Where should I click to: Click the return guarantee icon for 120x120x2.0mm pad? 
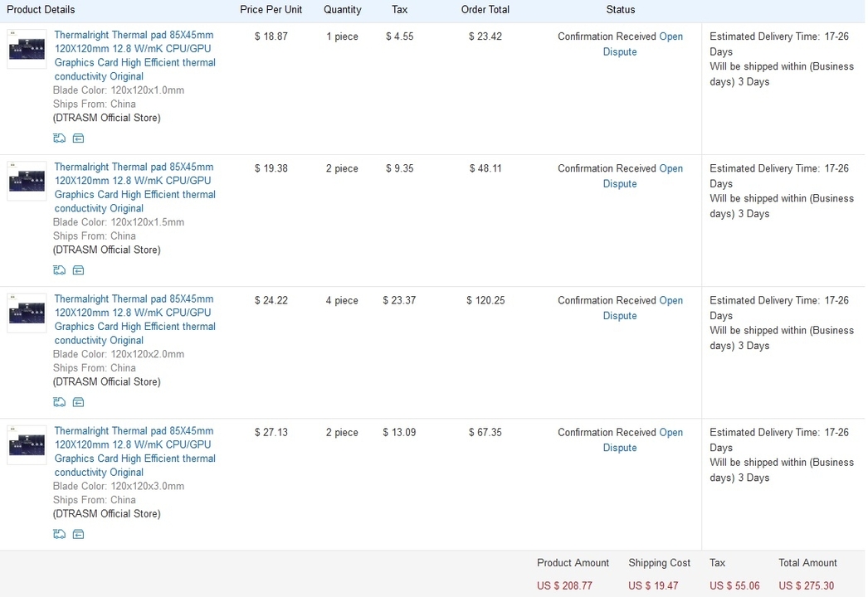tap(78, 402)
